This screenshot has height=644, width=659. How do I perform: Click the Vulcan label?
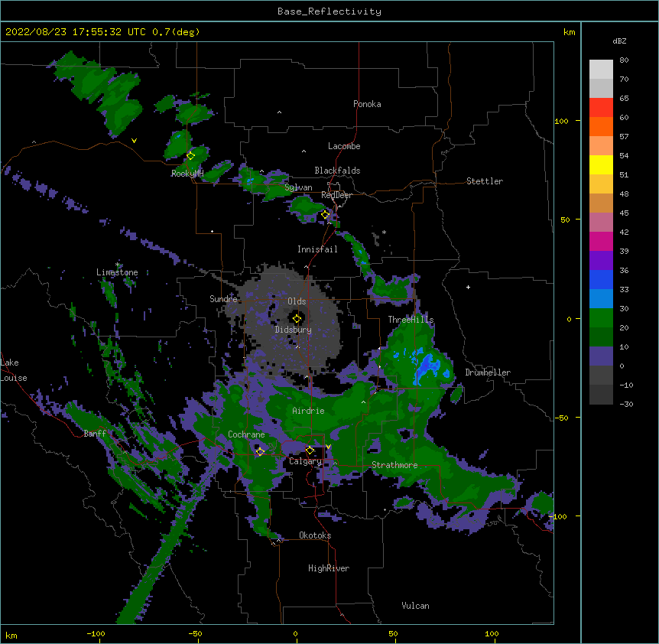415,606
